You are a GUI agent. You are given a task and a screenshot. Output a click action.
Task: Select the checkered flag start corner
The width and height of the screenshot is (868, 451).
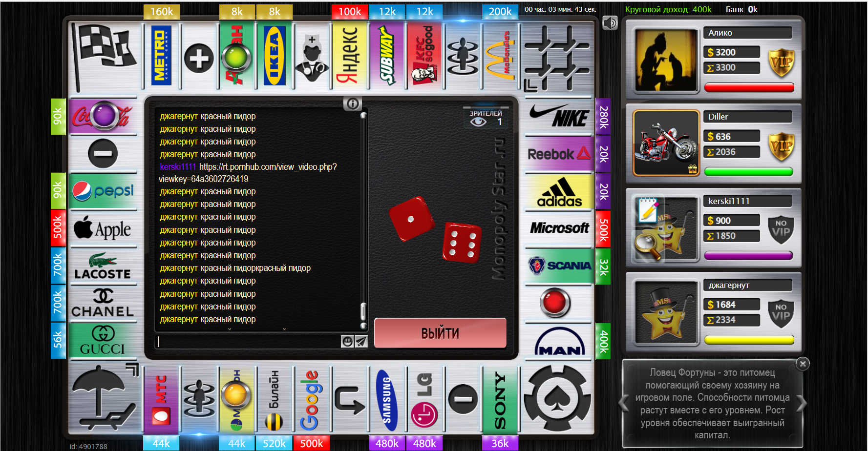point(105,56)
